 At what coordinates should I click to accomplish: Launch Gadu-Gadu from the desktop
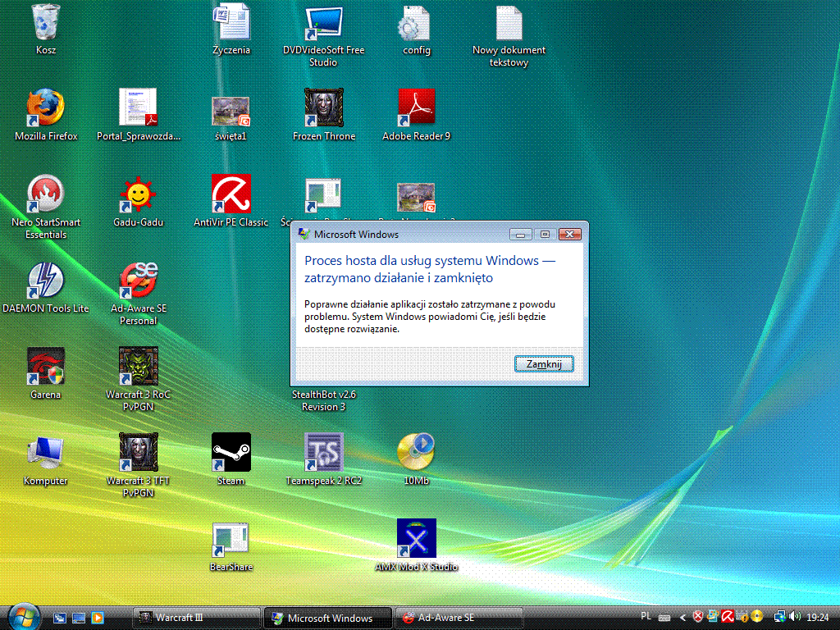click(x=138, y=194)
